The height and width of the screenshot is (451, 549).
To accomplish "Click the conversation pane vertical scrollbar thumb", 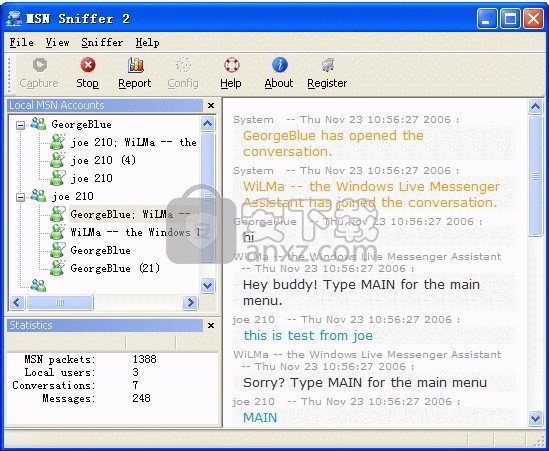I will [x=535, y=176].
